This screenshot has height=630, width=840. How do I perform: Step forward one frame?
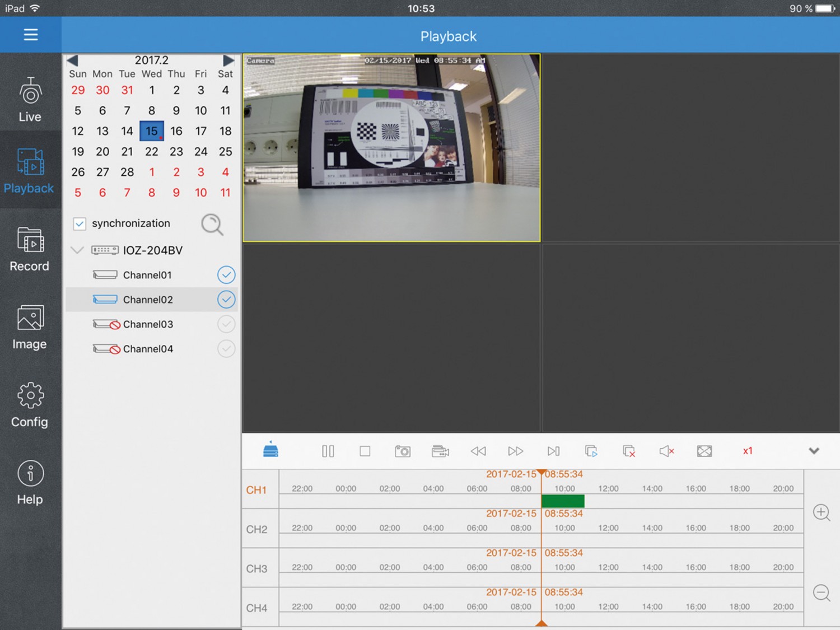tap(553, 451)
